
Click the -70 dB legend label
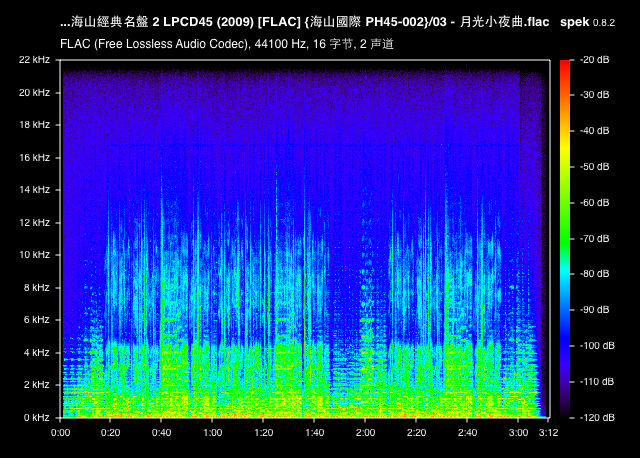pyautogui.click(x=595, y=238)
